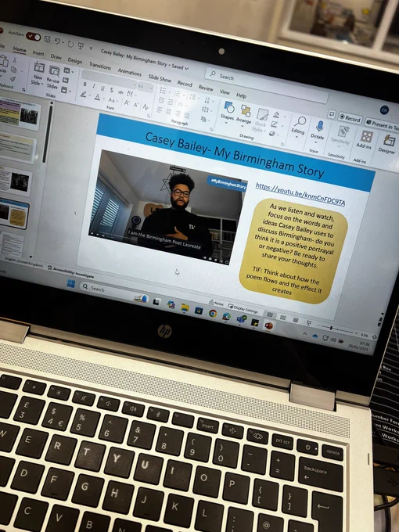Click Present in Teams button

point(381,124)
